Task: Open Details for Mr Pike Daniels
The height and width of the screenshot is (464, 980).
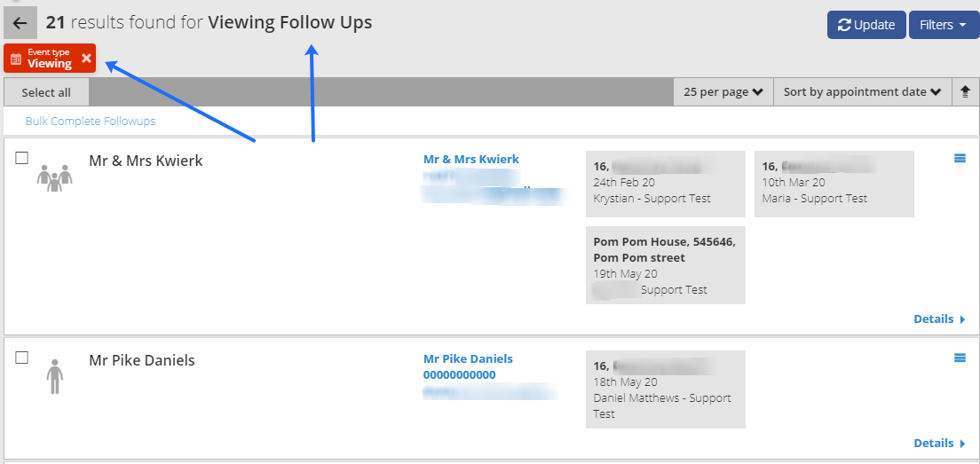Action: coord(939,444)
